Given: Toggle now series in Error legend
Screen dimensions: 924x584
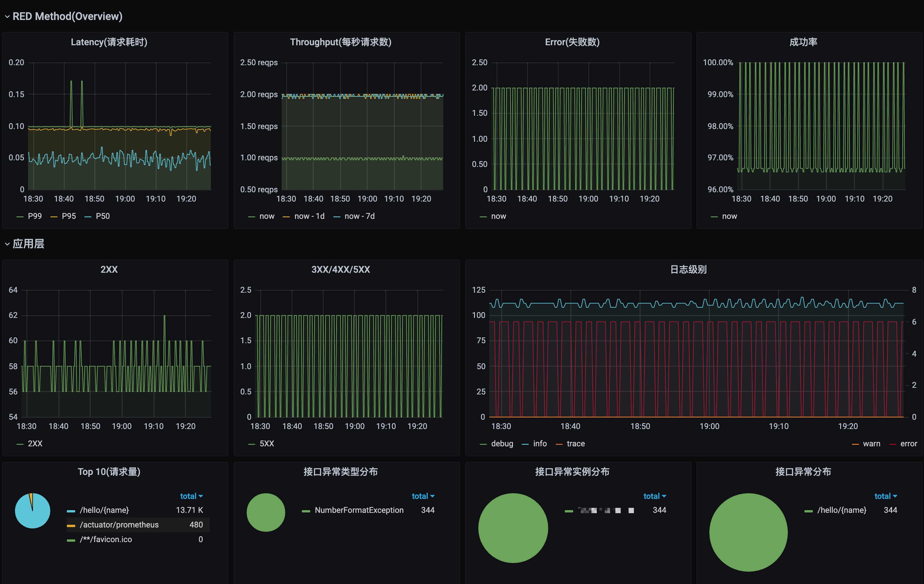Looking at the screenshot, I should tap(499, 216).
